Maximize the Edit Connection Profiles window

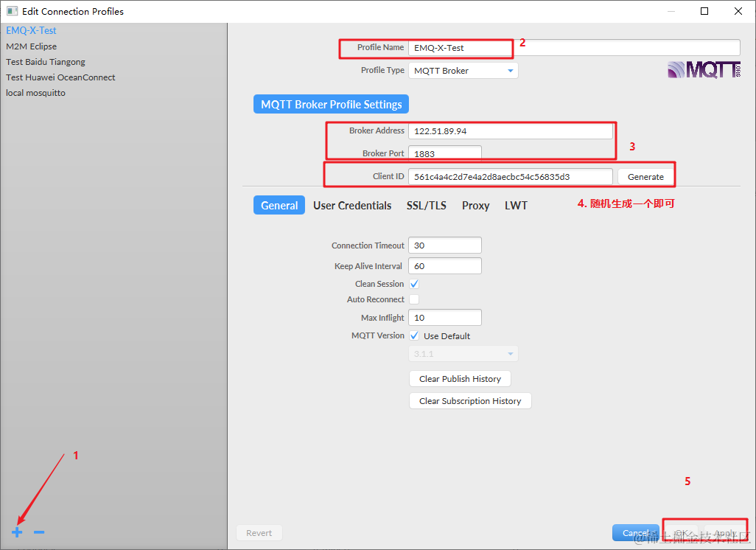704,11
